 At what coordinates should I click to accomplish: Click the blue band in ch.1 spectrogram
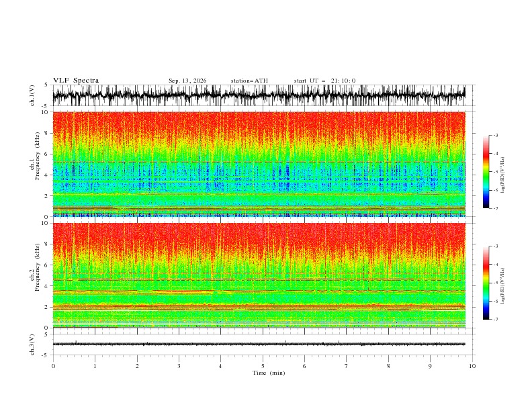coord(259,177)
